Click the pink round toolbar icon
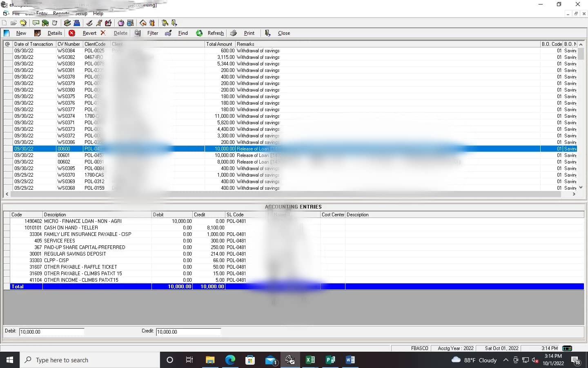 click(x=121, y=23)
